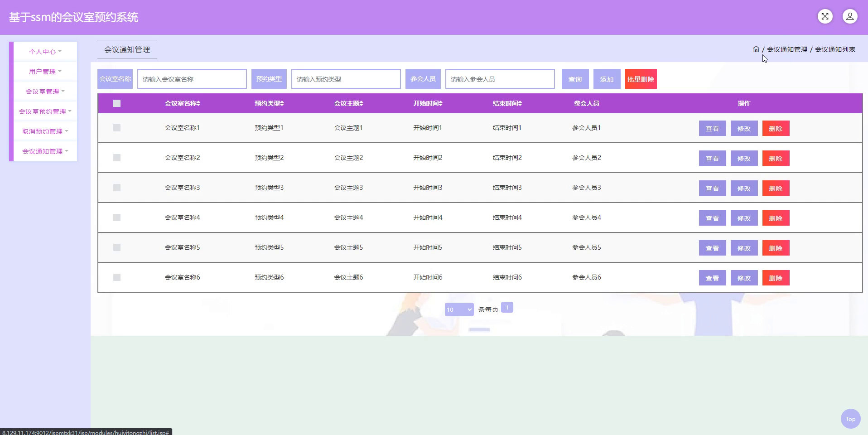
Task: Click 删除 for row 会议室名称1
Action: coord(776,128)
